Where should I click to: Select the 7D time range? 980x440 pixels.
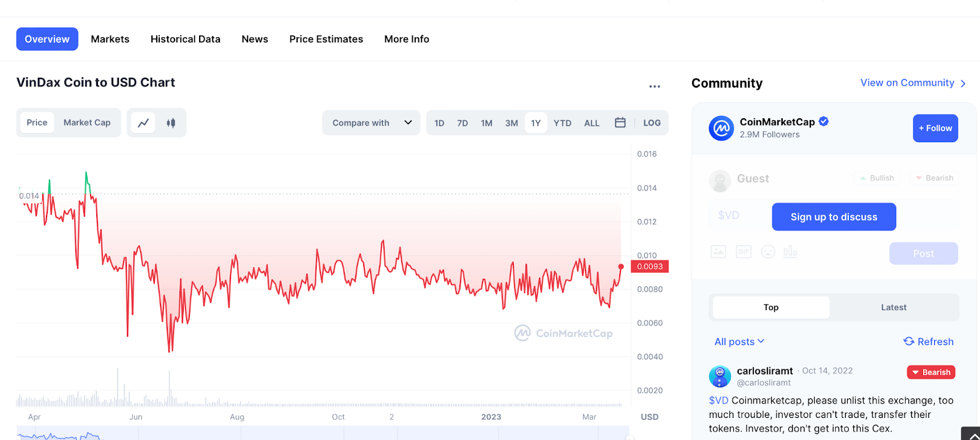pyautogui.click(x=462, y=123)
